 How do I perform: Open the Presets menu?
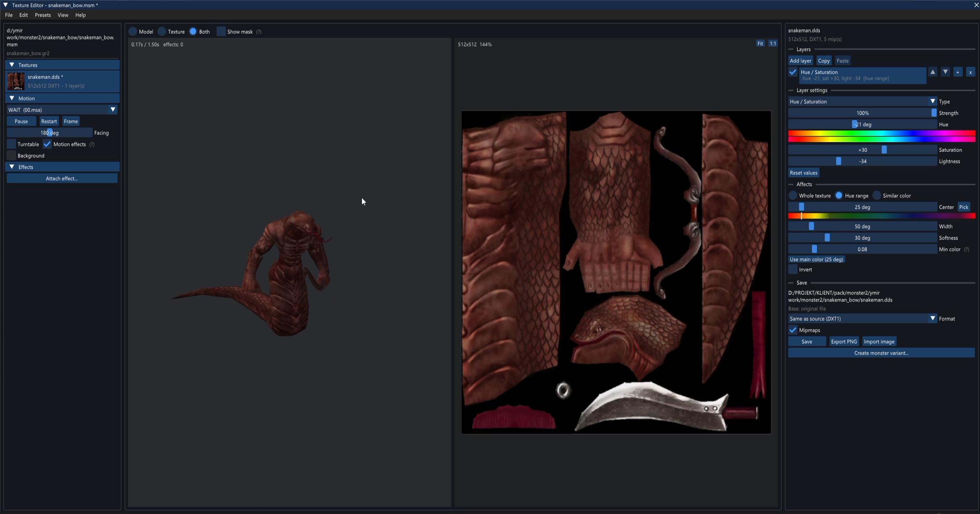click(x=43, y=15)
